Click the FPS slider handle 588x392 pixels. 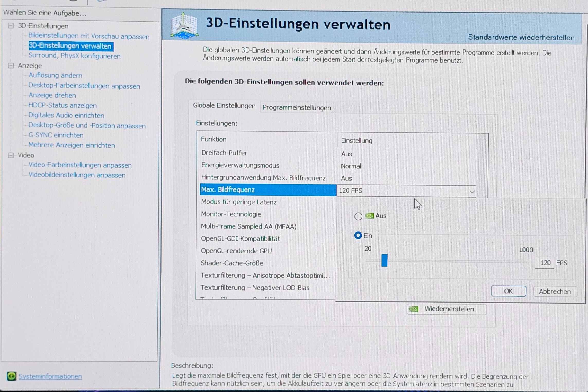(384, 260)
